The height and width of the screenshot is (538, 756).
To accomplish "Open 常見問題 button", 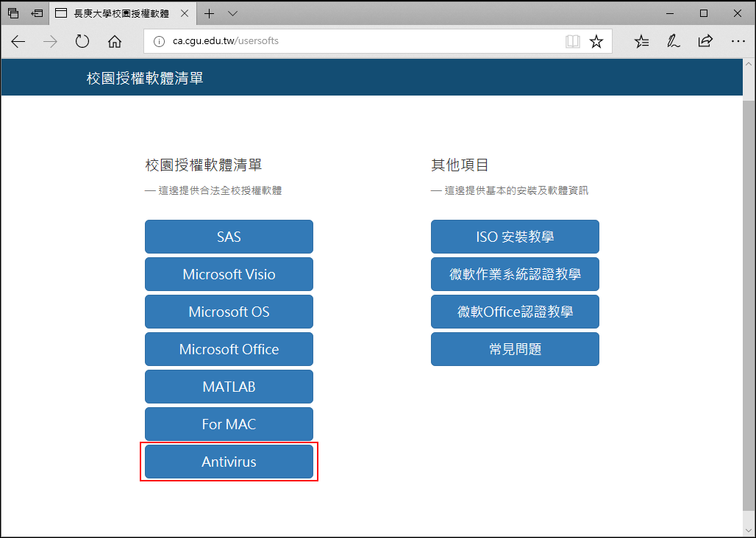I will coord(515,349).
